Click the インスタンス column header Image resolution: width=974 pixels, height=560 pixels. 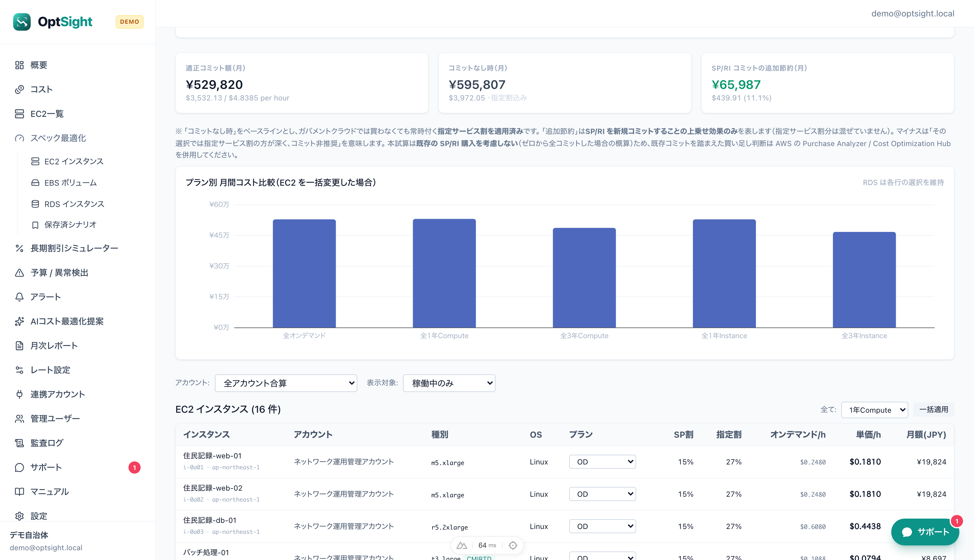pos(206,435)
